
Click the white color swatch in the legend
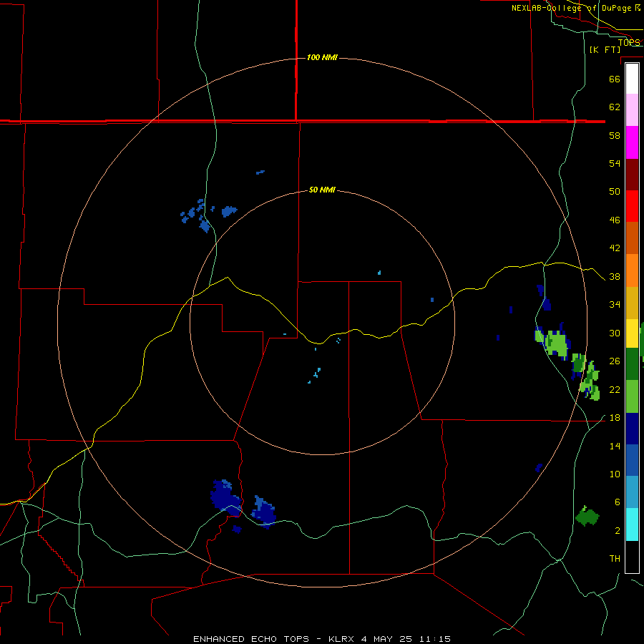coord(632,79)
